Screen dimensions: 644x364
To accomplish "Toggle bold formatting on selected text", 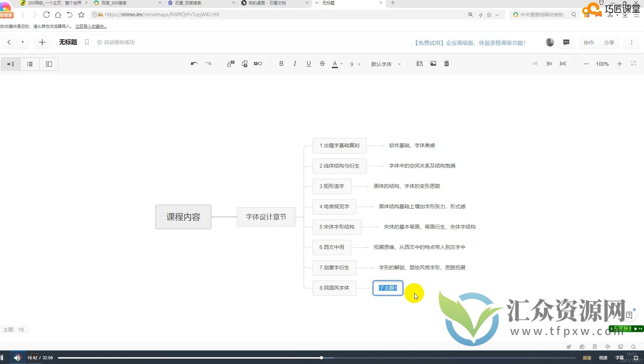I will 281,63.
